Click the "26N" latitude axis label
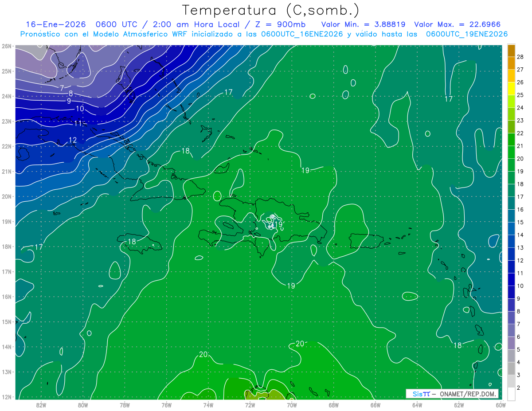Viewport: 532px width, 411px height. (7, 46)
